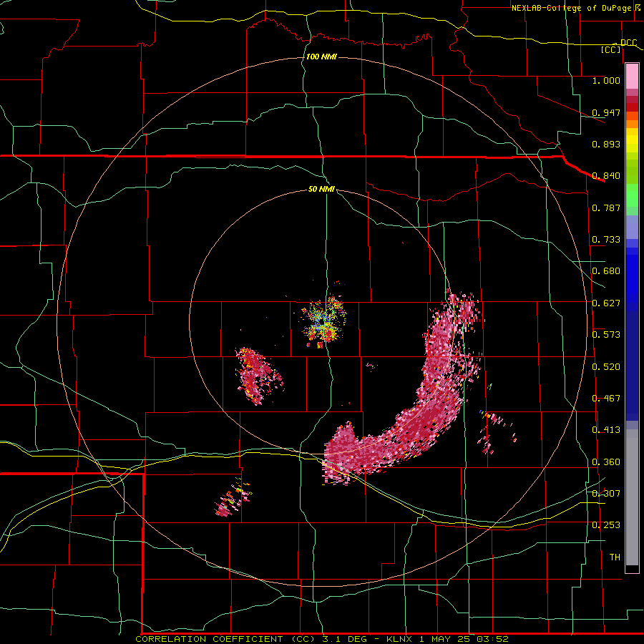Click the 0.733 scale value

click(606, 240)
